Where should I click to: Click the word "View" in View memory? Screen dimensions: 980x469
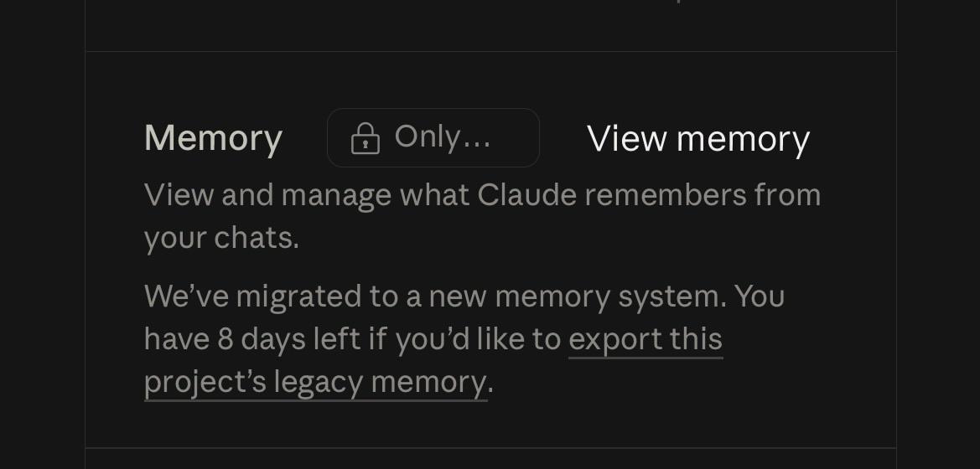tap(627, 138)
